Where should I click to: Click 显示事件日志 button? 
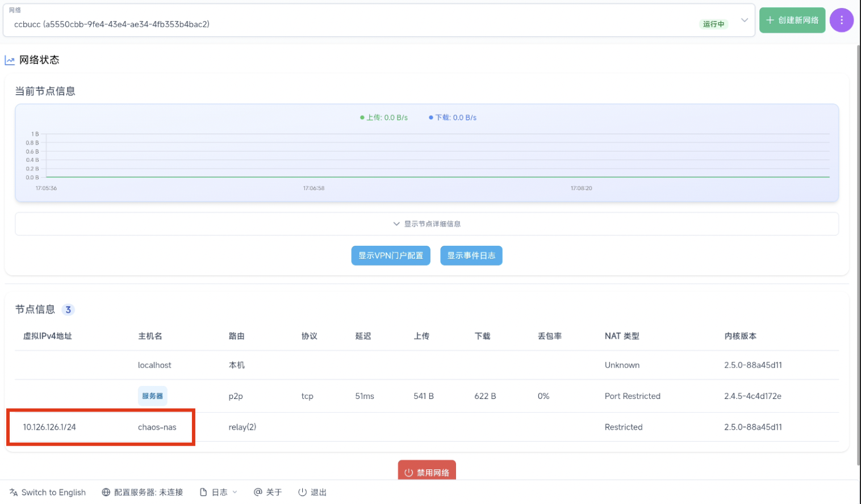(471, 255)
